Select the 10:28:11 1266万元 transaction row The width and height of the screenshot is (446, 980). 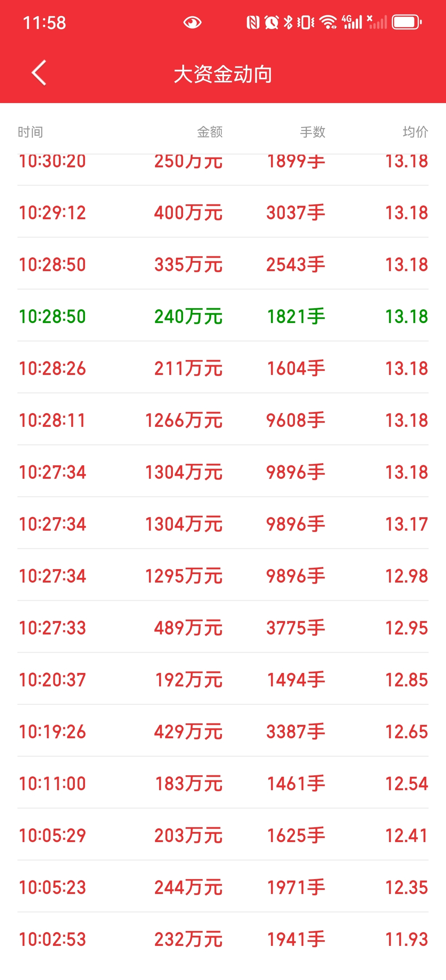click(x=223, y=420)
